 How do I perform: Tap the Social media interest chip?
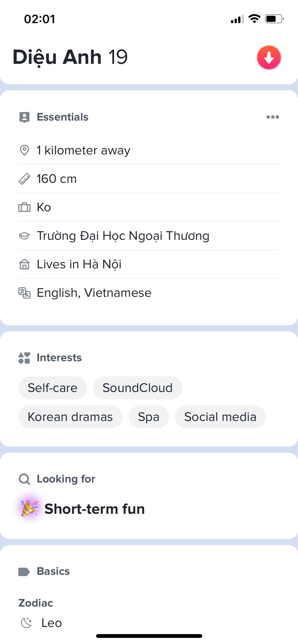pos(220,417)
